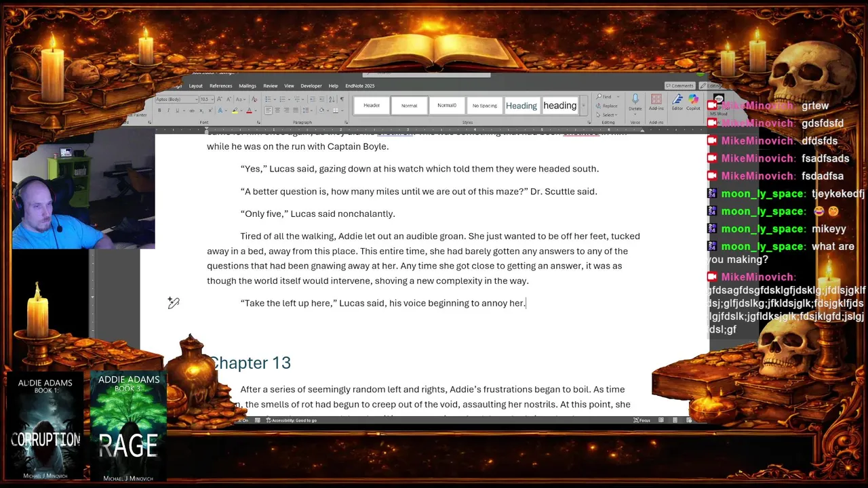Open the Editor pane
868x488 pixels.
(677, 104)
